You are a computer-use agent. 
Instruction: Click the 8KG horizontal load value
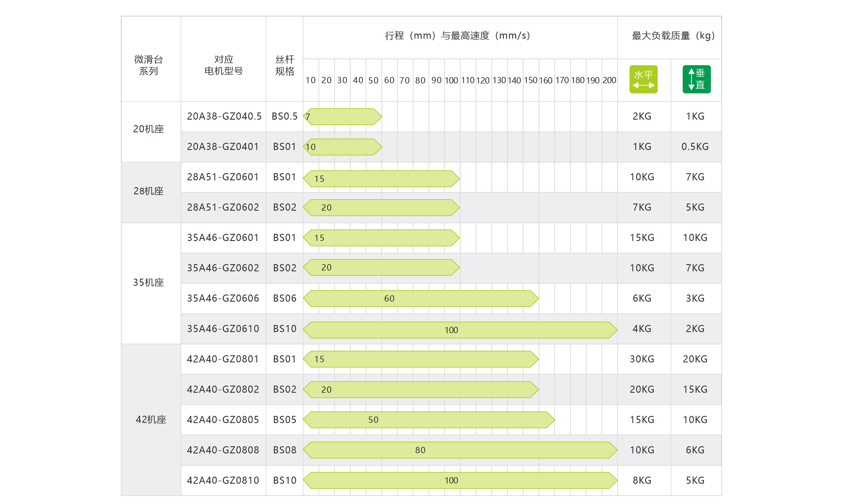pyautogui.click(x=642, y=480)
